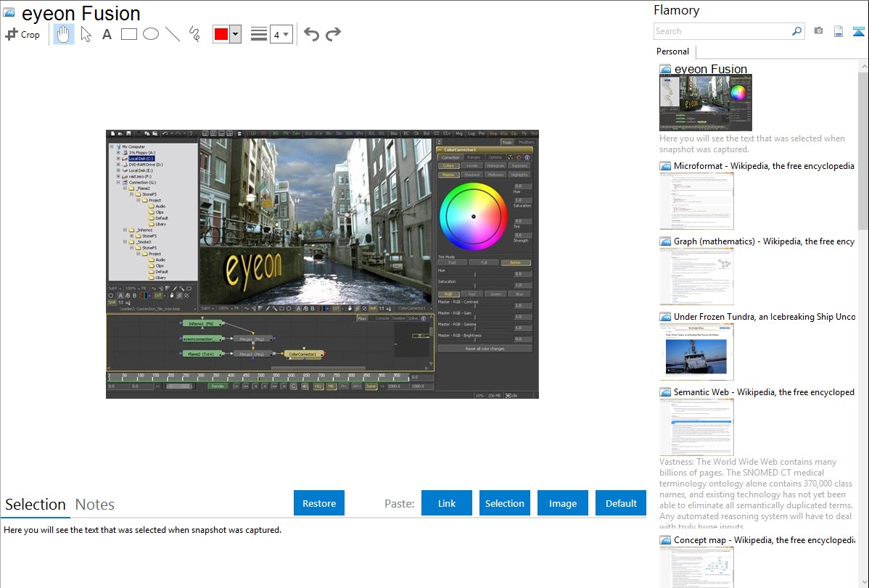Screen dimensions: 869x588
Task: Select the Crop tool
Action: [22, 34]
